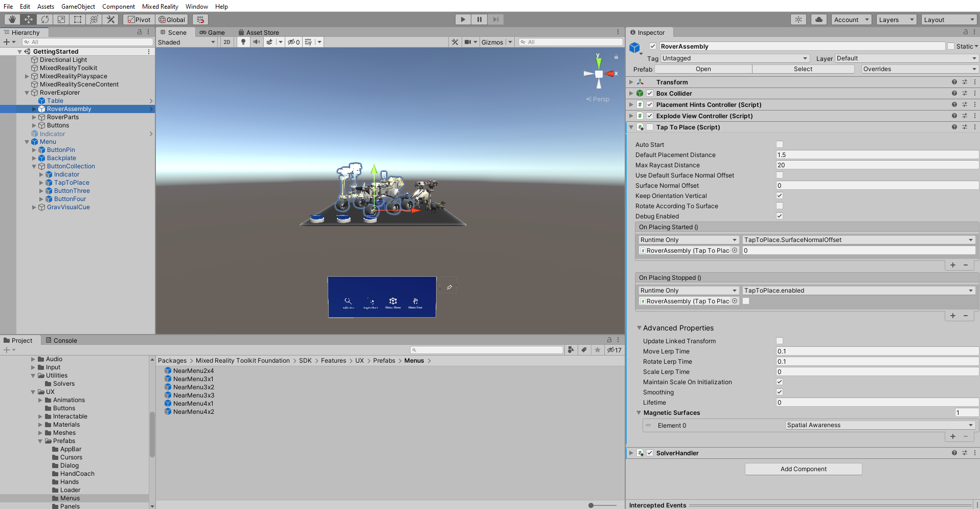Image resolution: width=980 pixels, height=509 pixels.
Task: Open Gizmos dropdown arrow
Action: point(510,42)
